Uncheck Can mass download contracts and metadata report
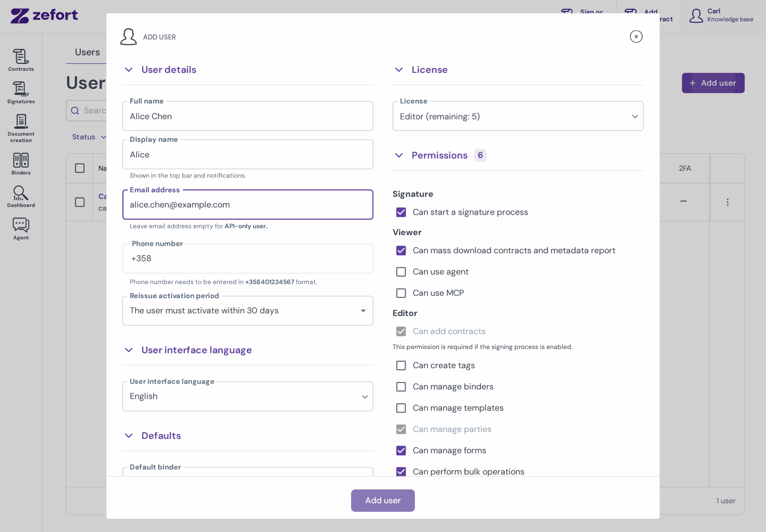Viewport: 766px width, 532px height. (x=401, y=251)
